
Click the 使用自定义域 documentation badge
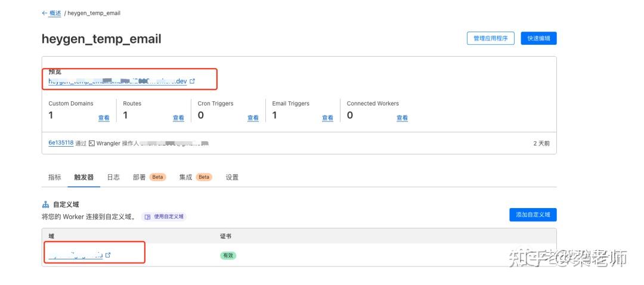(164, 216)
